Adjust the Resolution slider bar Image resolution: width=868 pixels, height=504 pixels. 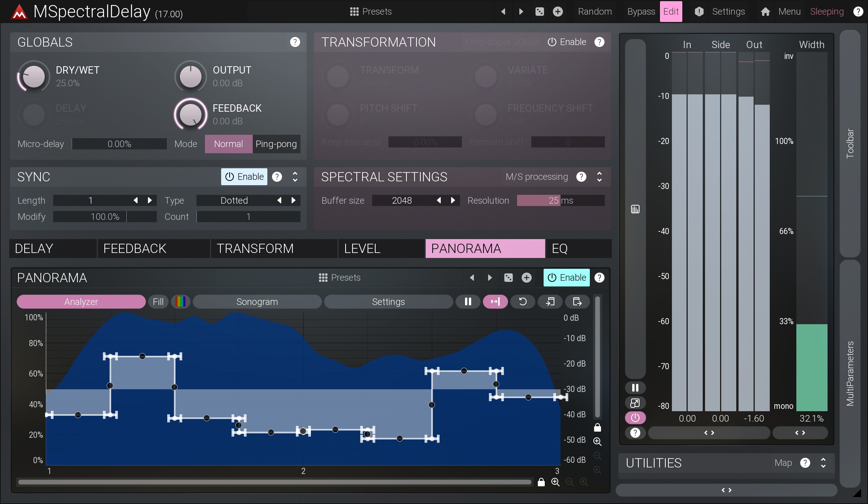(x=561, y=201)
